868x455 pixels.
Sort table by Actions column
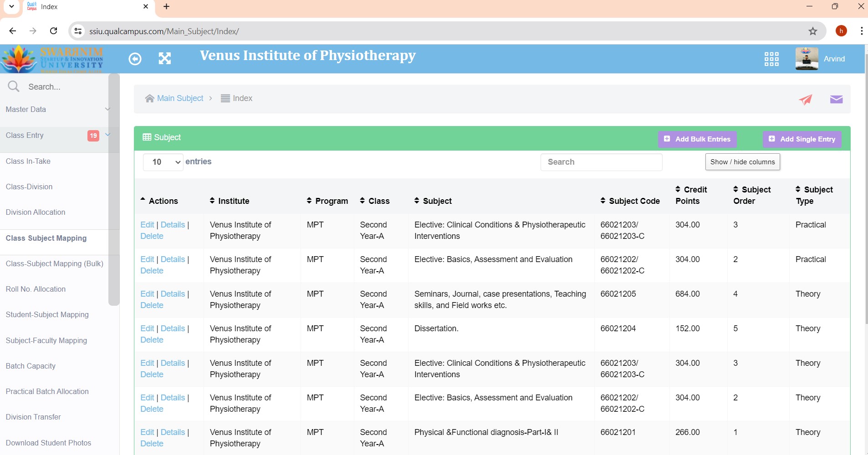159,201
